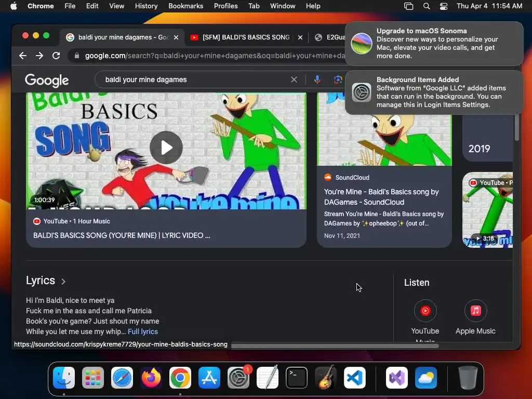Launch Visual Studio Code from Dock
Screen dimensions: 532x399
[355, 378]
